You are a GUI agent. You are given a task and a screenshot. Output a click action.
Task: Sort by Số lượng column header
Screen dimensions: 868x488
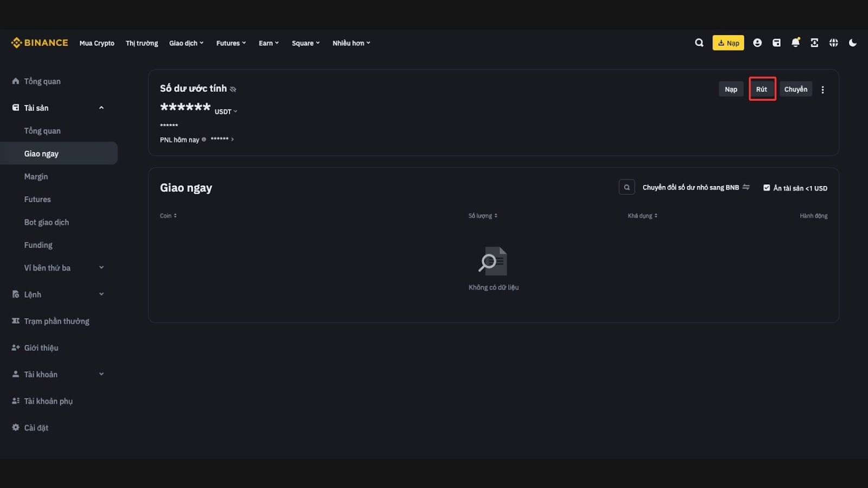483,216
